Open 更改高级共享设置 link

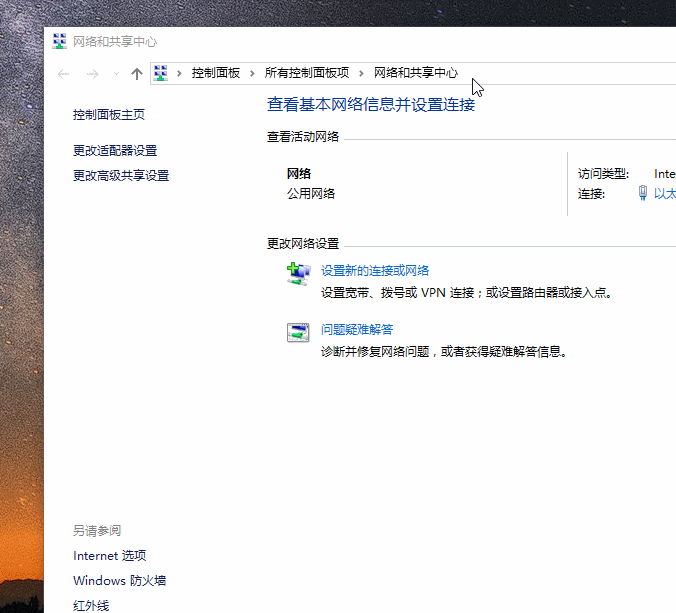[x=121, y=175]
